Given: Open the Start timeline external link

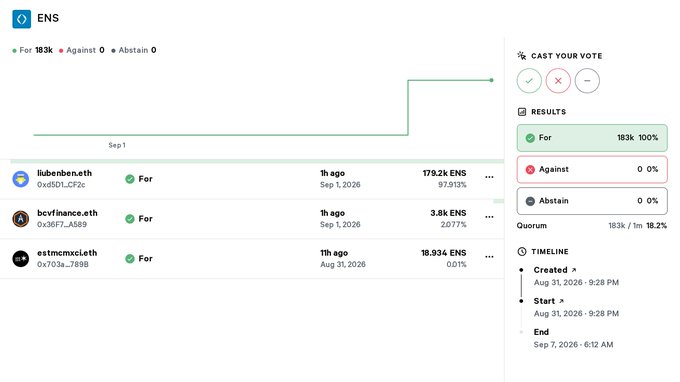Looking at the screenshot, I should pos(561,301).
